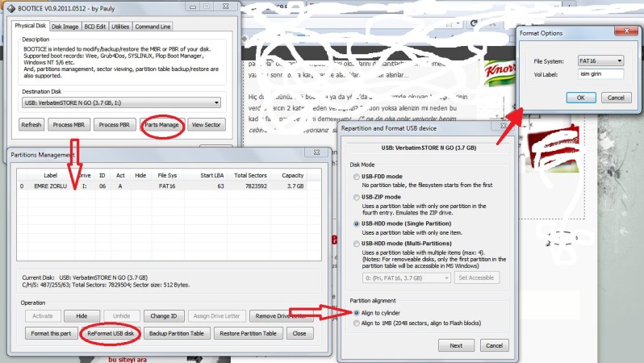This screenshot has width=644, height=363.
Task: Open the Command Line tab
Action: click(153, 27)
